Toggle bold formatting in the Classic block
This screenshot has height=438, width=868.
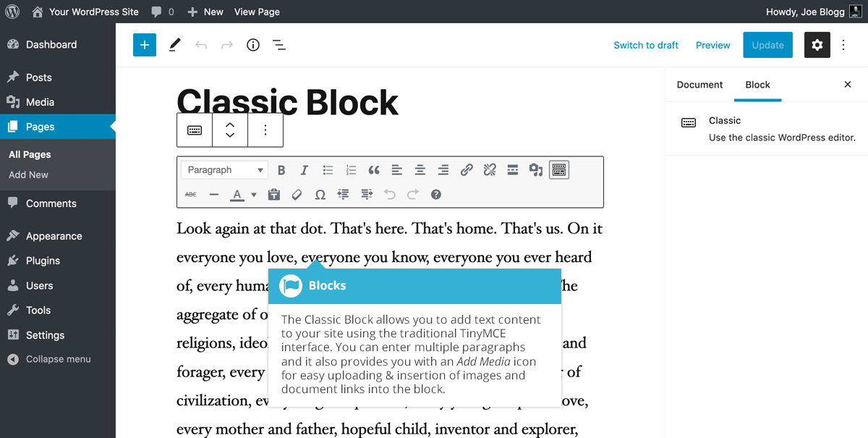tap(281, 169)
